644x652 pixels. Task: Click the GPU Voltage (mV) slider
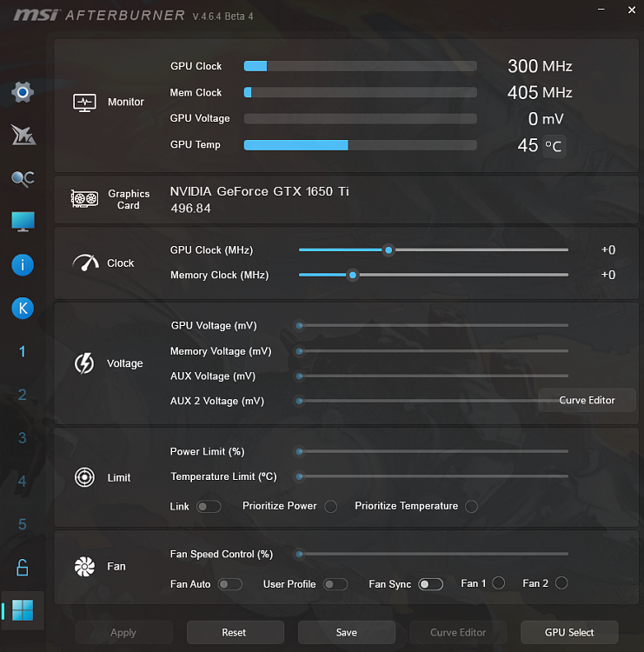click(433, 325)
